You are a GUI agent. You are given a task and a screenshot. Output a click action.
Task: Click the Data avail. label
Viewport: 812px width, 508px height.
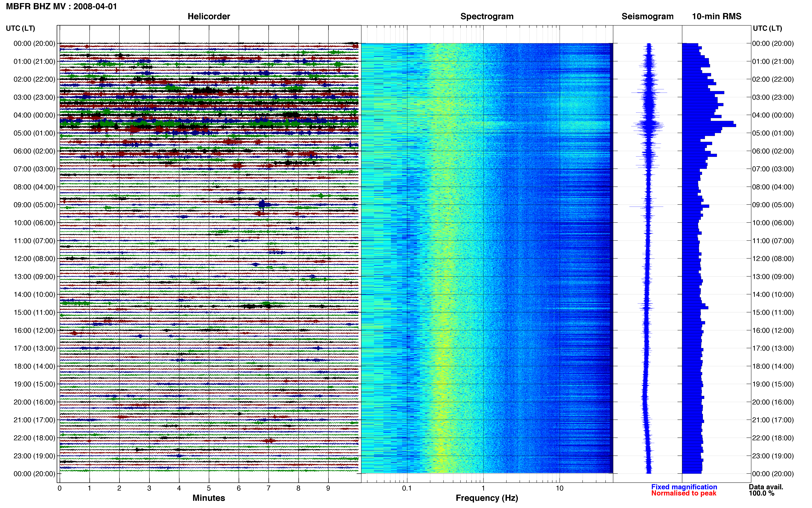pyautogui.click(x=766, y=487)
